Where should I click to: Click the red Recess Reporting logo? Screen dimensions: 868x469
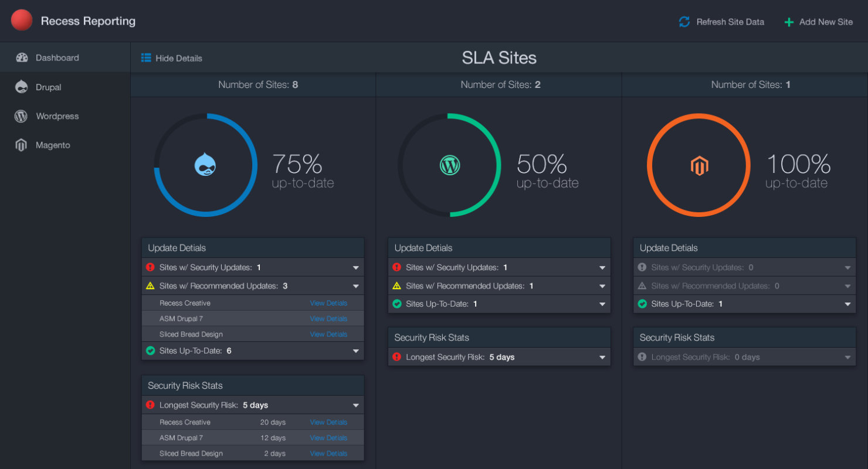[21, 21]
